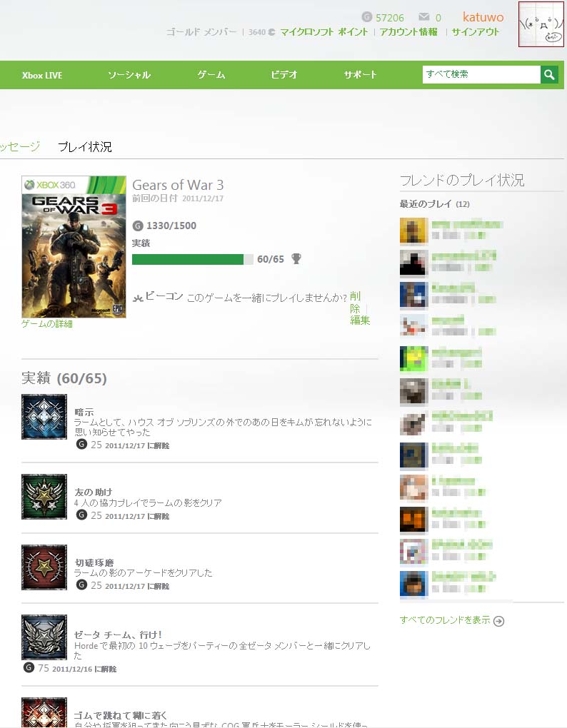Click the サインアウト link

pyautogui.click(x=475, y=32)
